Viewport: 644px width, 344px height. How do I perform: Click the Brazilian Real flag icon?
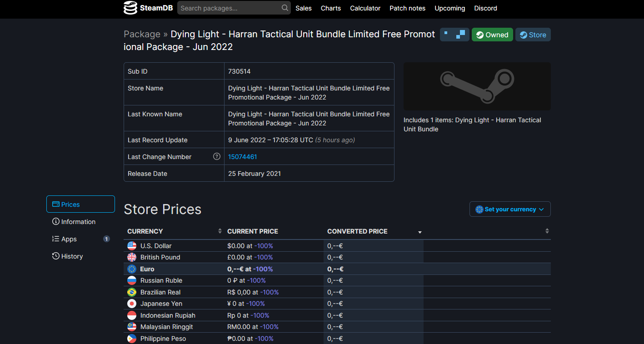pyautogui.click(x=132, y=292)
